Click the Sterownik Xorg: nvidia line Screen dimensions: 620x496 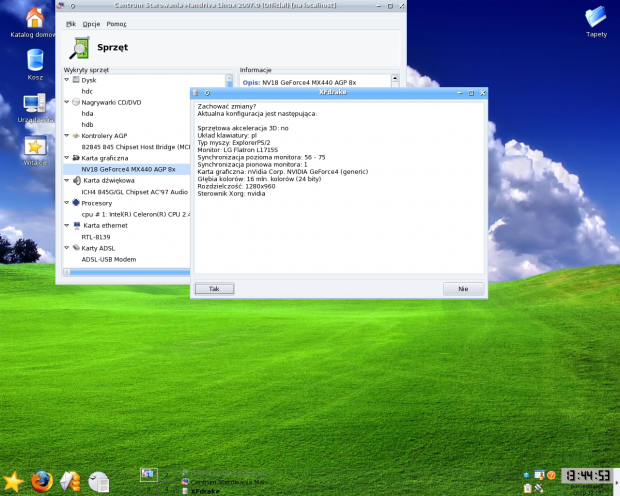(231, 194)
